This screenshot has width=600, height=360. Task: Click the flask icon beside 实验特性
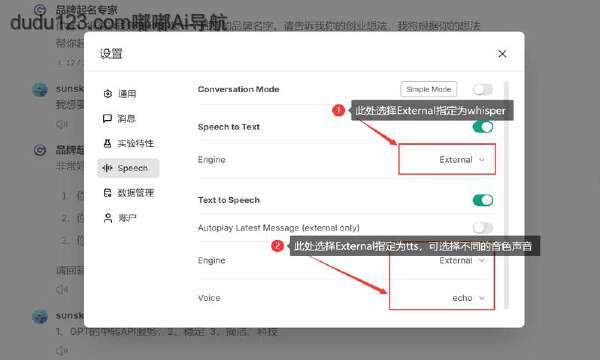tap(108, 143)
